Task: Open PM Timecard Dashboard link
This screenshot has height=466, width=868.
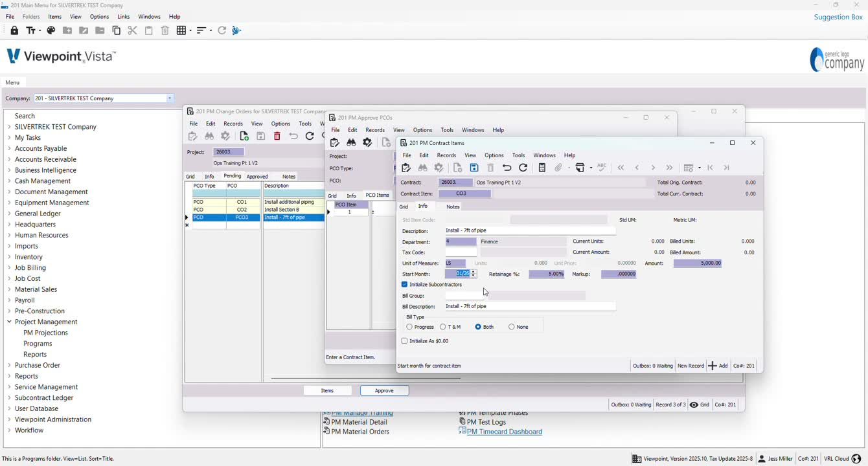Action: (x=505, y=432)
